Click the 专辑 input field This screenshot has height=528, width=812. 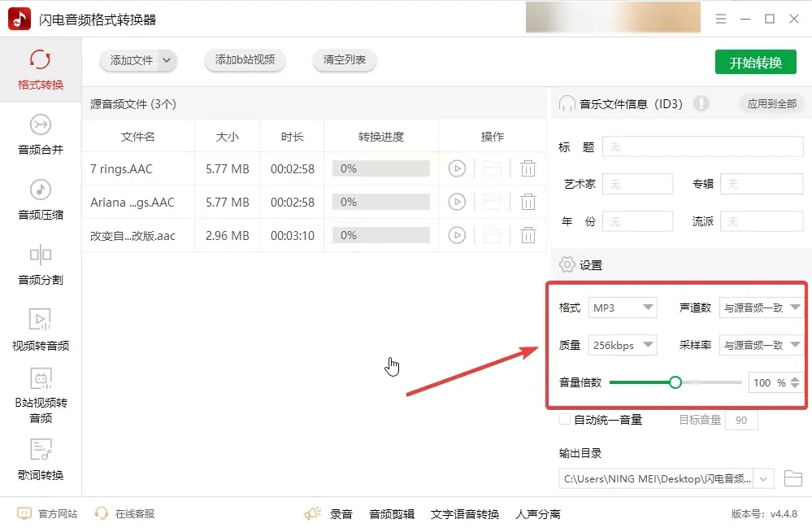coord(762,184)
